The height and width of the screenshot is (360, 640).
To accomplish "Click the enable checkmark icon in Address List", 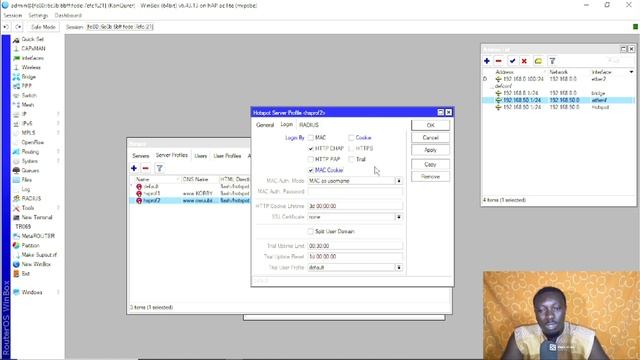I will [512, 61].
